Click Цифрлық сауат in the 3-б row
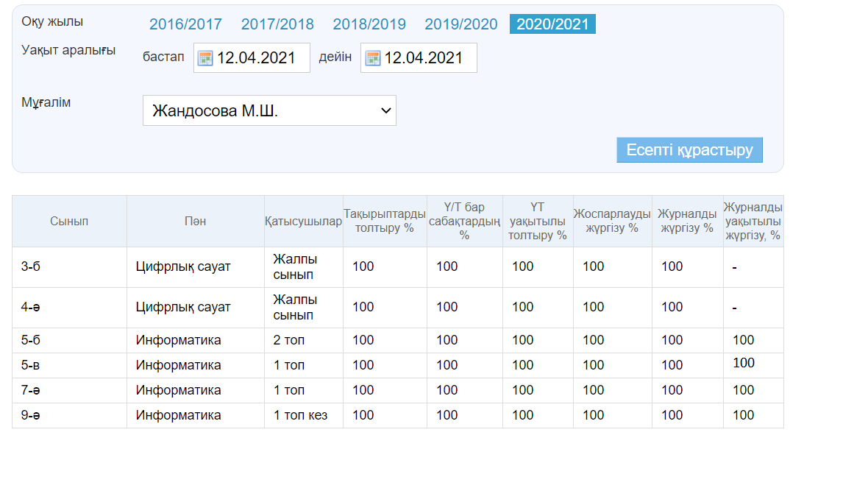The height and width of the screenshot is (477, 868). pos(182,267)
